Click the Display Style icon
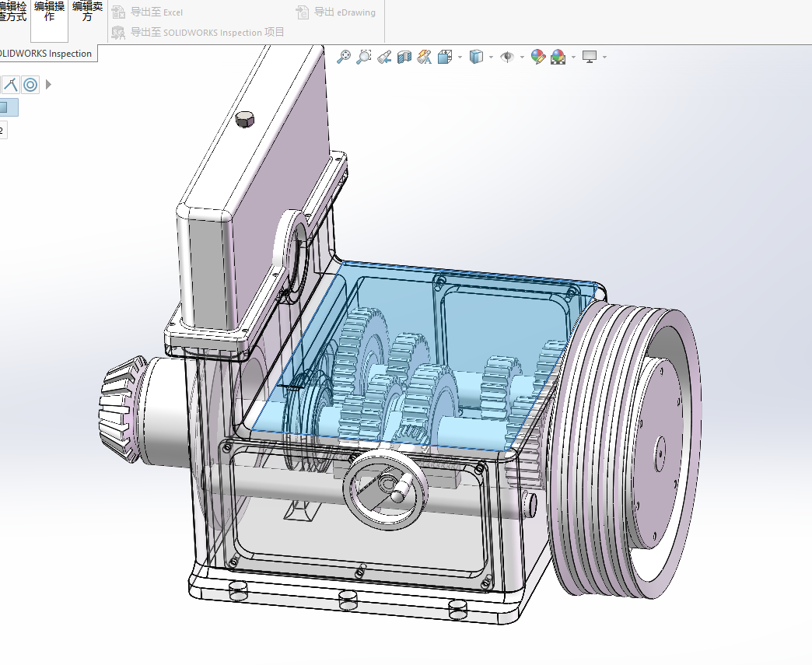Viewport: 812px width, 665px height. (476, 57)
